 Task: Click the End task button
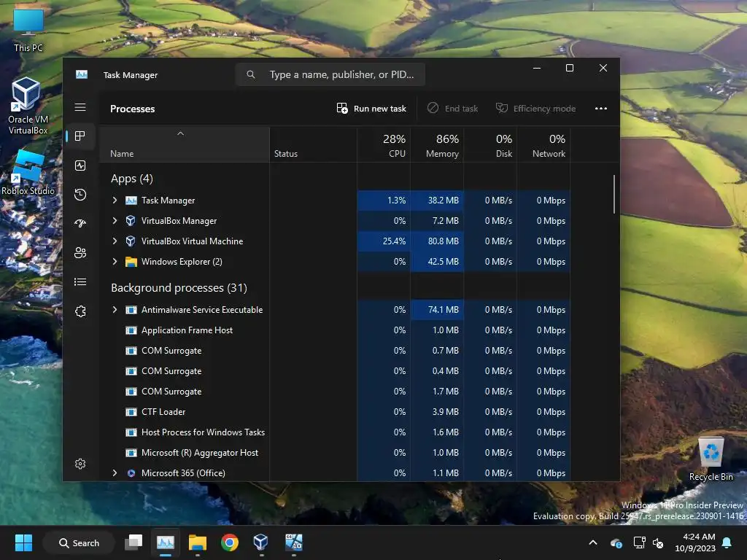click(x=452, y=109)
